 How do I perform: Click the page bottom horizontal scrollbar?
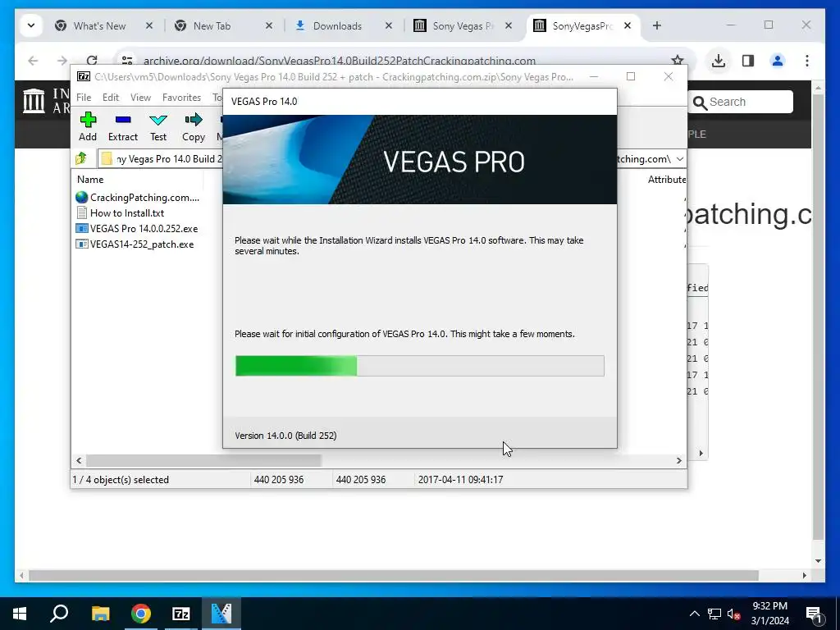(394, 575)
